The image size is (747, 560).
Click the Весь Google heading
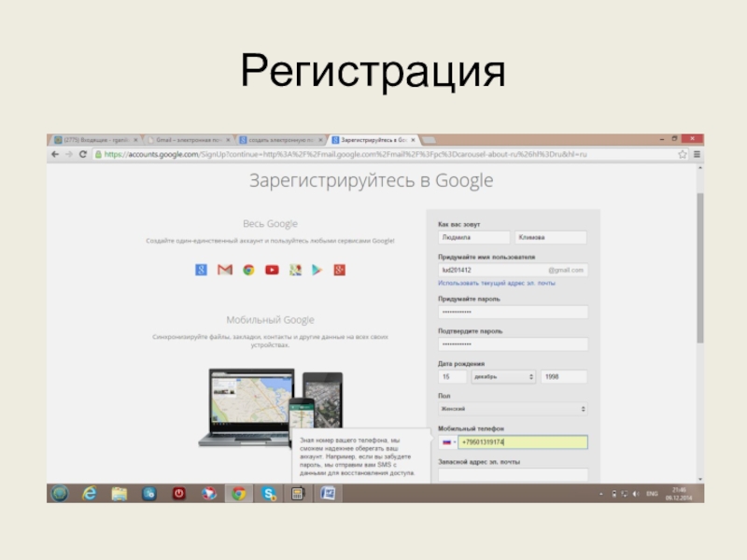tap(270, 224)
